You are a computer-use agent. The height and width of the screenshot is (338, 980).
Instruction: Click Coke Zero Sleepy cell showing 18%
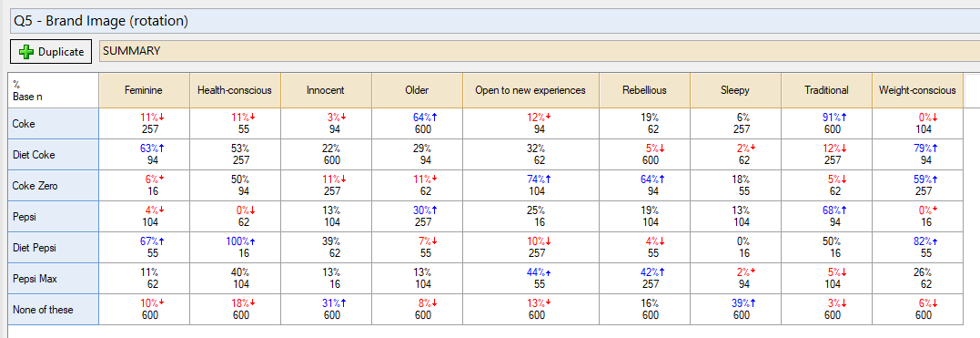pos(735,185)
